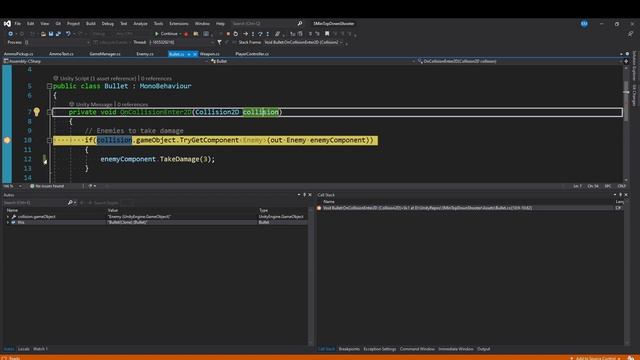Click the Autos panel search magnifier icon
Viewport: 640px width, 360px height.
coord(70,202)
